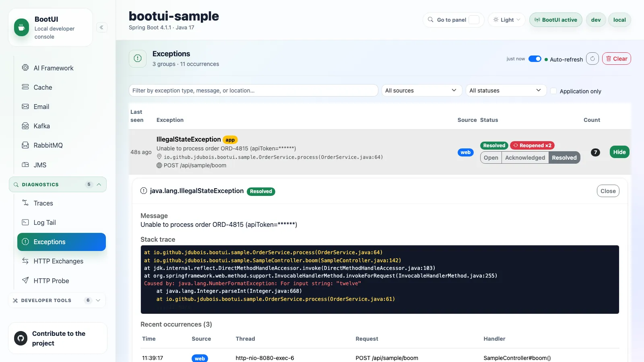Set status to Open
The width and height of the screenshot is (644, 362).
click(491, 158)
